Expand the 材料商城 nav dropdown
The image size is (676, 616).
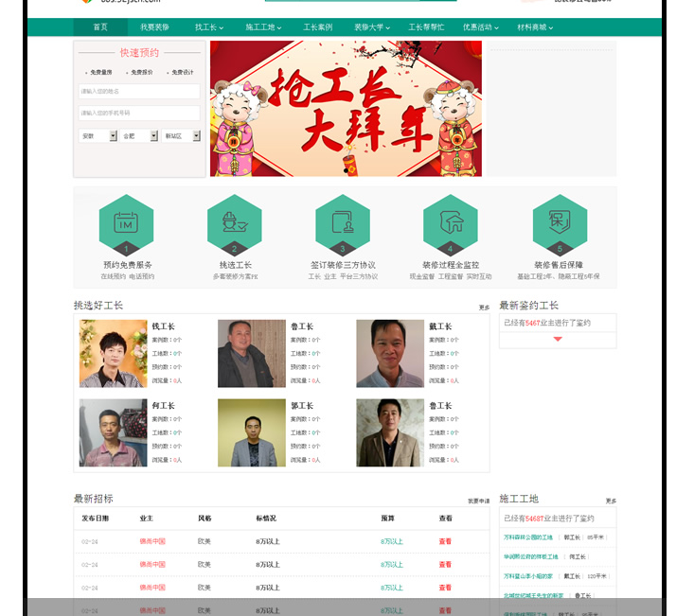535,27
